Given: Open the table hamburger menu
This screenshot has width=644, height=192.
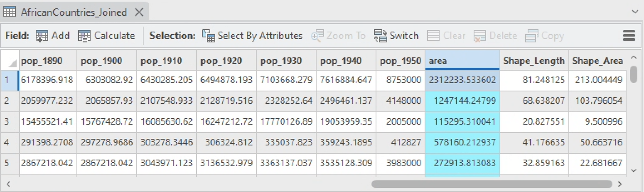Looking at the screenshot, I should [629, 36].
